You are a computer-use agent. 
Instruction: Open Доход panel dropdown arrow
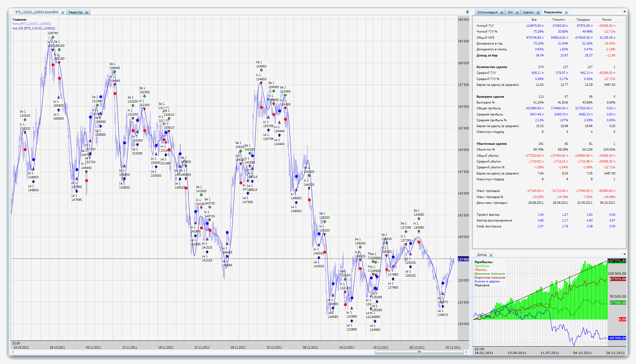coord(624,254)
